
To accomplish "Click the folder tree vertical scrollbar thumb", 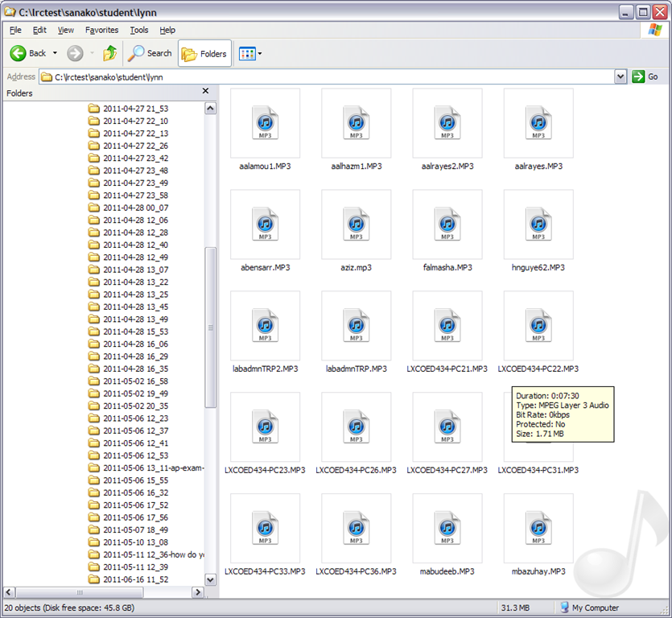I will point(211,326).
